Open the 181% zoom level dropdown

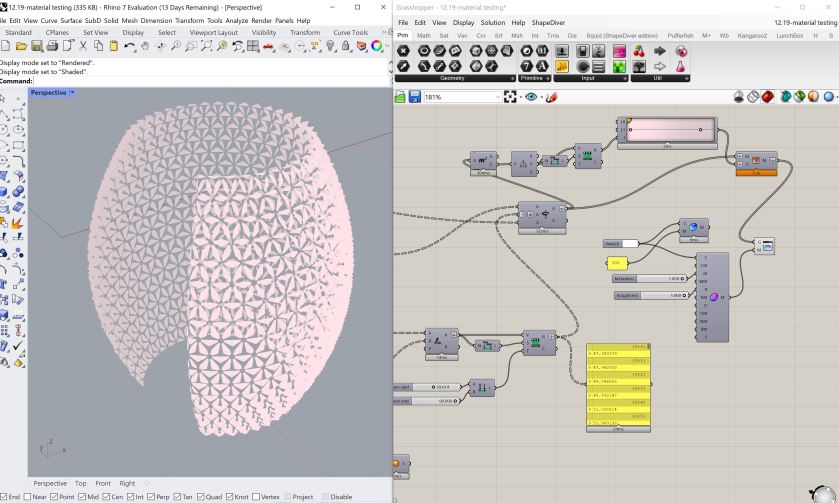click(497, 97)
